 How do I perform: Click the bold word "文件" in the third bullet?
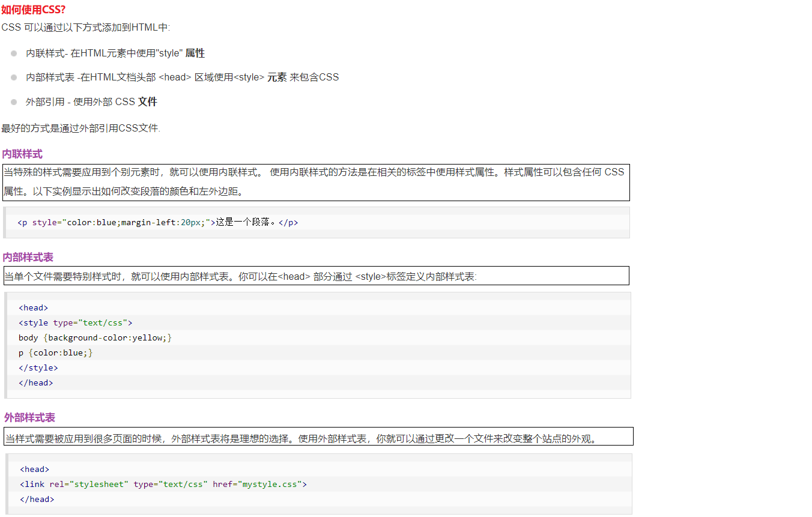[147, 102]
